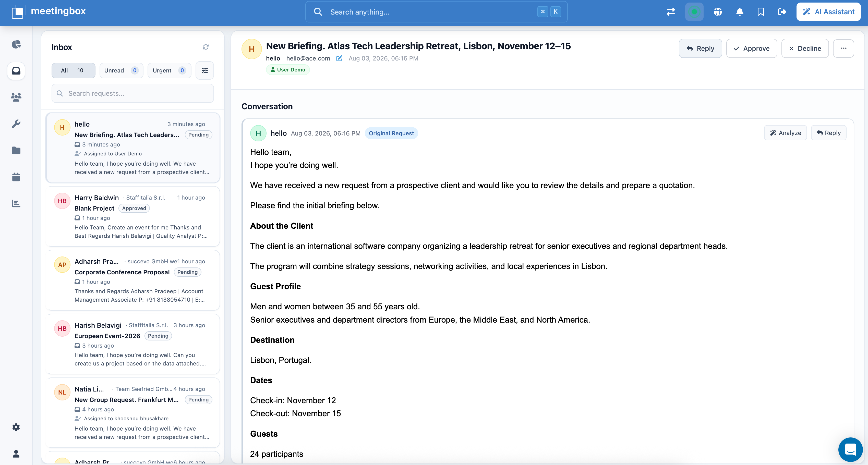Viewport: 868px width, 465px height.
Task: Decline the current request
Action: [805, 48]
